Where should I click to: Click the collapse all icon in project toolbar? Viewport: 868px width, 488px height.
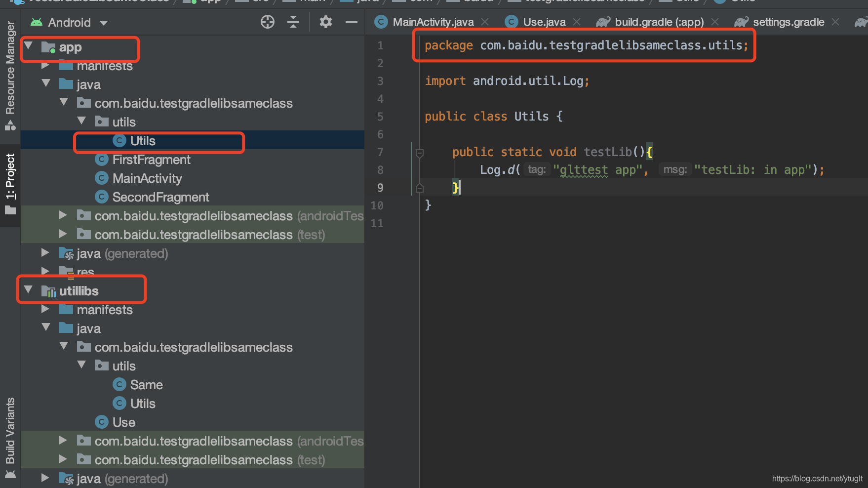(293, 22)
